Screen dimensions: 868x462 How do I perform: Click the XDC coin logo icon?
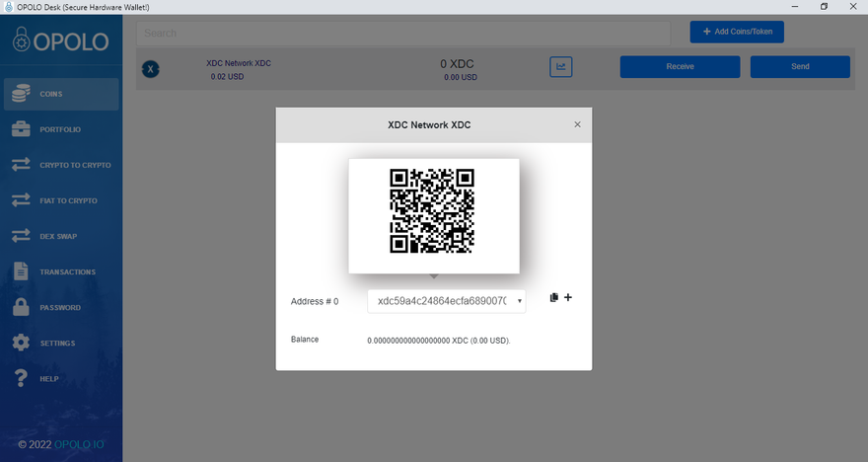coord(150,68)
